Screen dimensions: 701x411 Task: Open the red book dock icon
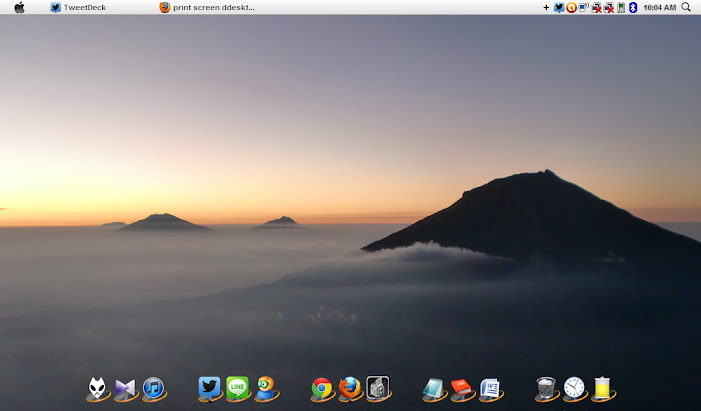[x=461, y=388]
